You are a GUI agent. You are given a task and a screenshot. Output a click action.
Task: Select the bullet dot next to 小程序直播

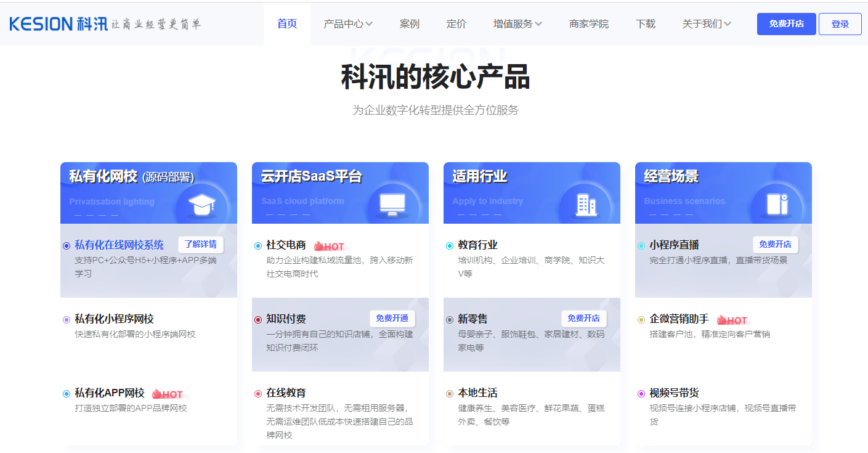coord(641,246)
